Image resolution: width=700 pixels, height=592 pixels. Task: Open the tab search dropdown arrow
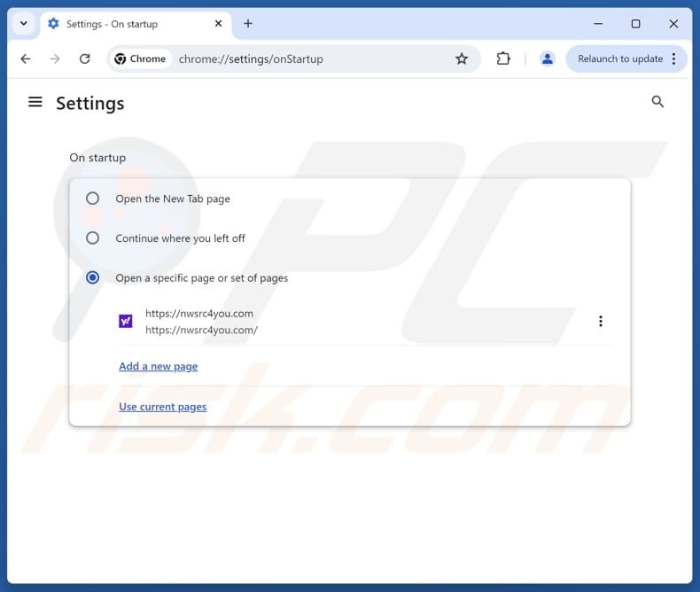click(x=24, y=23)
